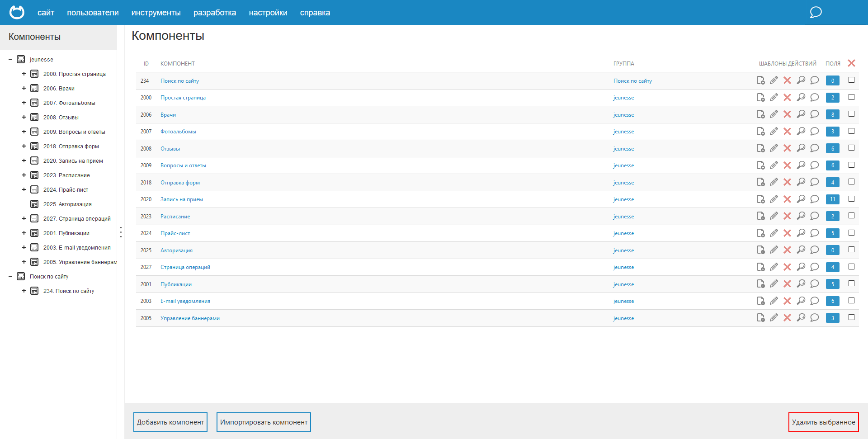Click the red X in table header

tap(851, 63)
